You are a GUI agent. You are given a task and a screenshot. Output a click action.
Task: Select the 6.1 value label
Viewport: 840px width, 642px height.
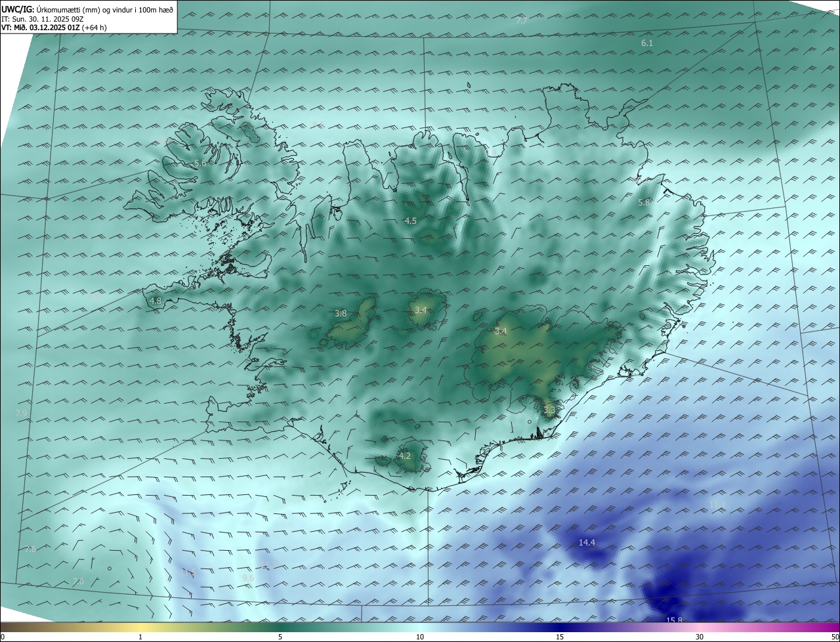coord(647,43)
